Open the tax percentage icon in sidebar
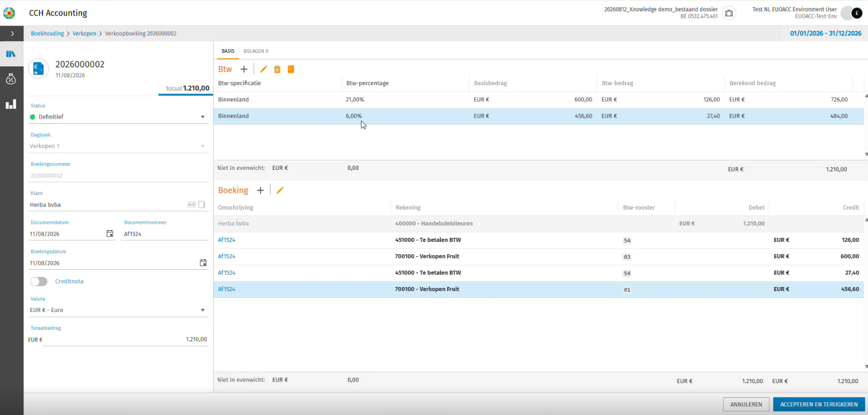This screenshot has width=868, height=415. tap(11, 79)
